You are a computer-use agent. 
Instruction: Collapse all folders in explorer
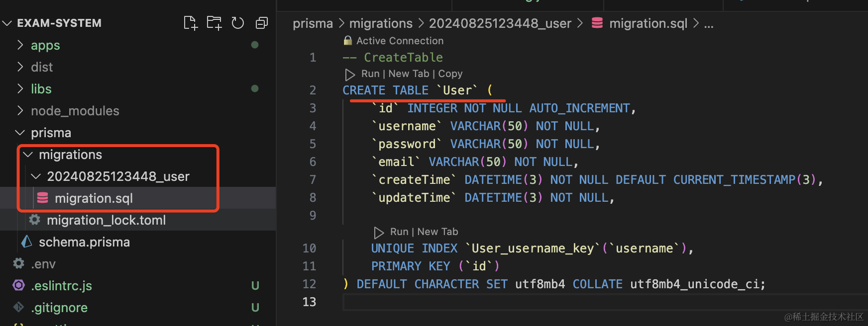click(x=261, y=23)
